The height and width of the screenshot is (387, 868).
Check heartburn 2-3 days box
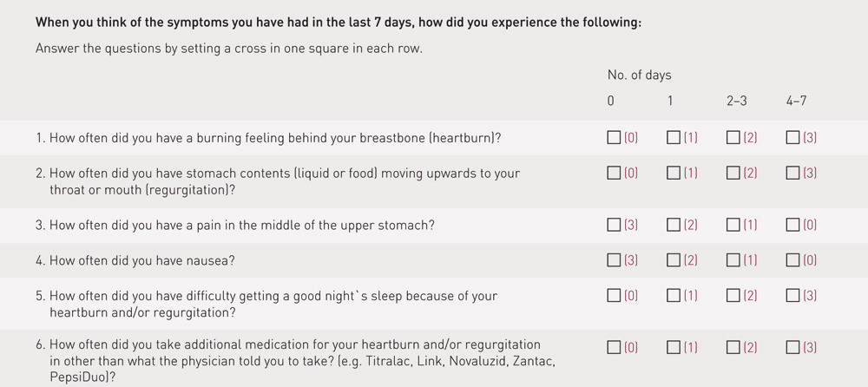tap(733, 137)
